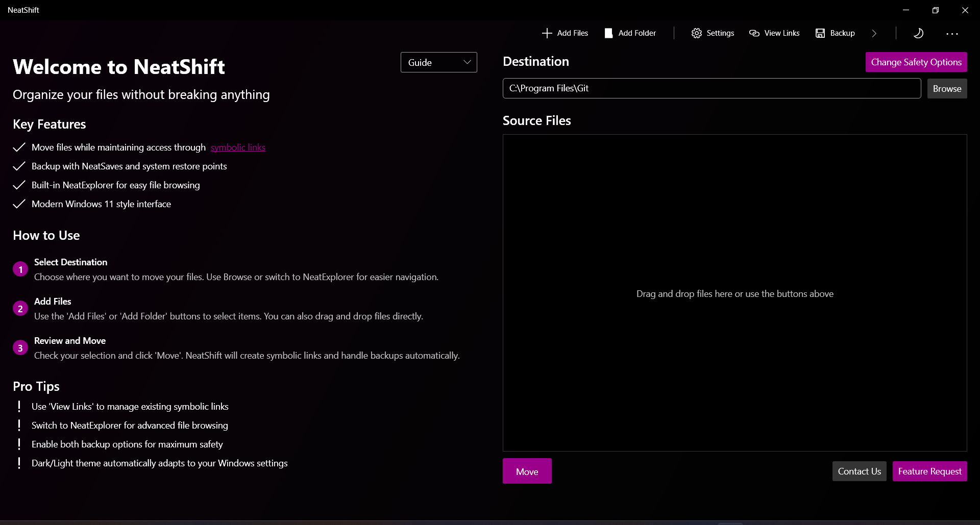
Task: Click the Change Safety Options button
Action: [x=916, y=62]
